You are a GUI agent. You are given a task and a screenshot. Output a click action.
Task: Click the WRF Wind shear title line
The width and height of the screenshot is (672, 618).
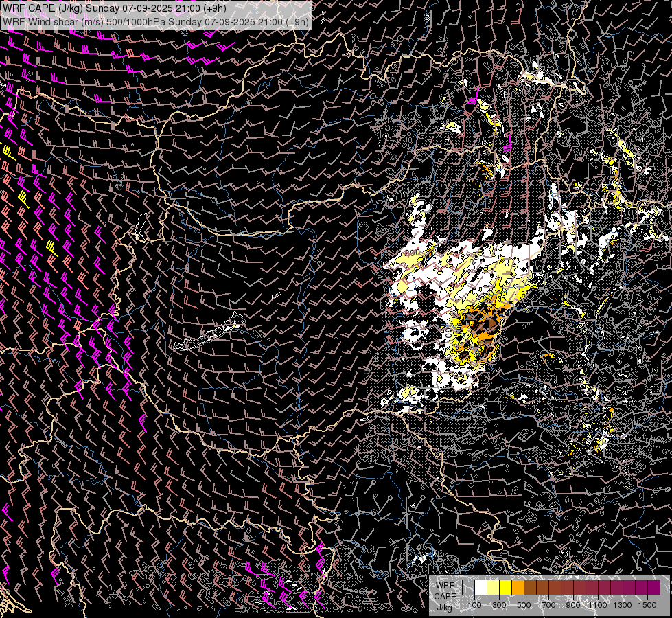pyautogui.click(x=155, y=22)
